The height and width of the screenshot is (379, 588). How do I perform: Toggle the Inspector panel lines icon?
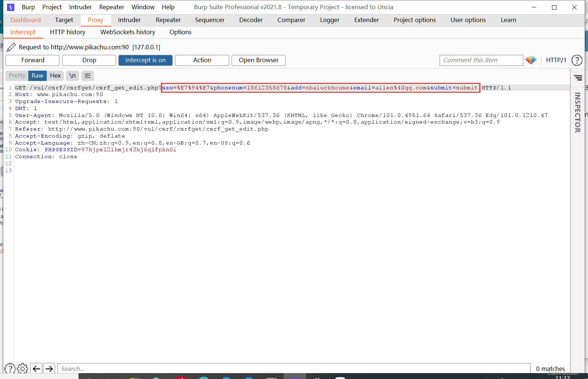tap(578, 78)
